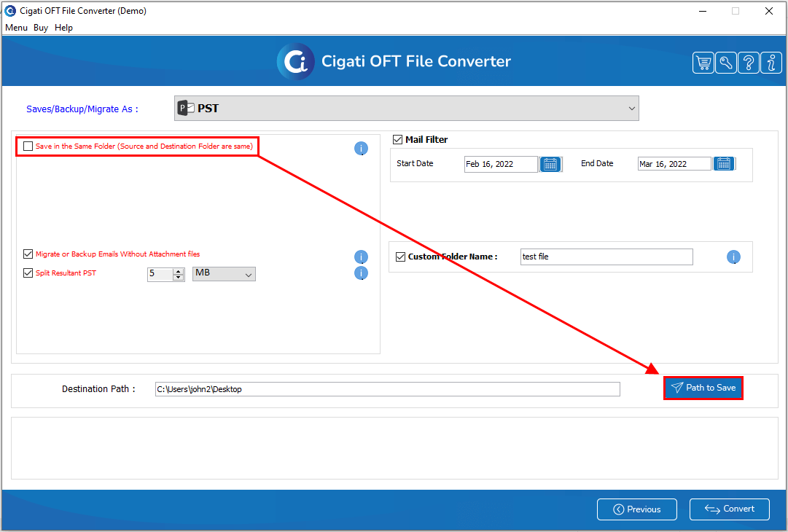The width and height of the screenshot is (788, 532).
Task: Toggle Split Resultant PST checkbox
Action: (x=28, y=273)
